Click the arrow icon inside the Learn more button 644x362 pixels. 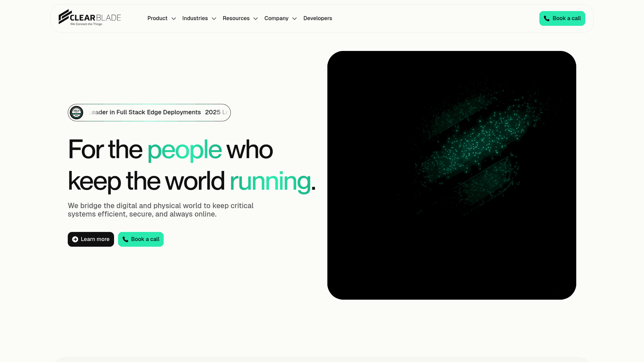tap(75, 239)
